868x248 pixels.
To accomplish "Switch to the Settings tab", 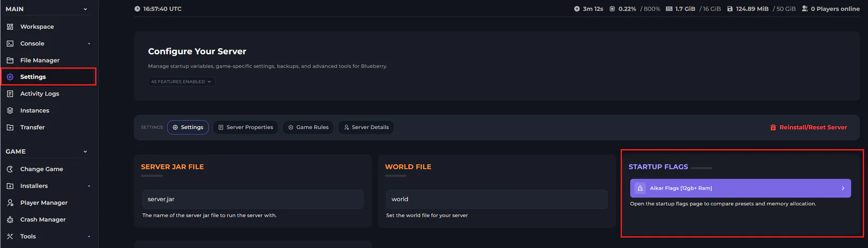I will [x=188, y=128].
